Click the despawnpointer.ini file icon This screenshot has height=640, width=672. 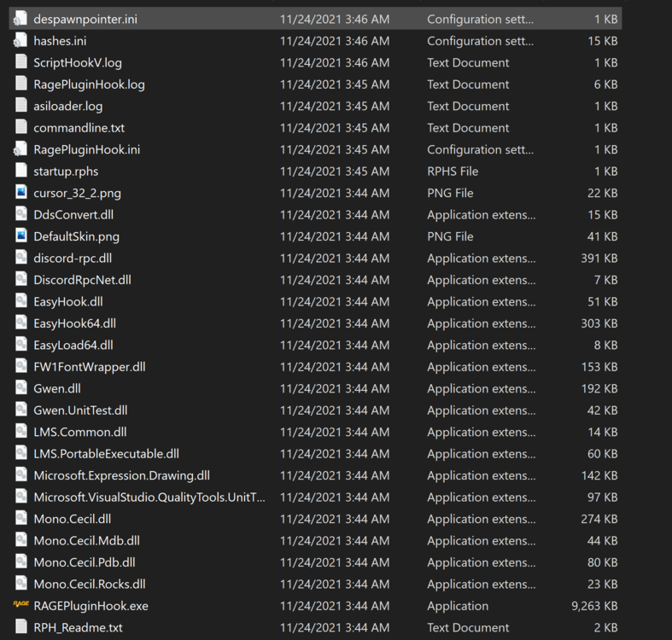(20, 19)
